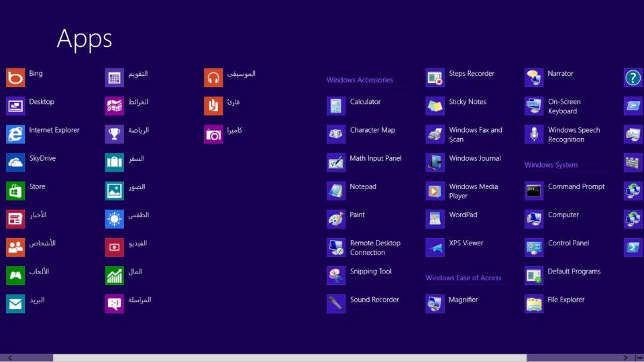Click the right arrow of horizontal scrollbar
This screenshot has height=362, width=644.
click(625, 358)
